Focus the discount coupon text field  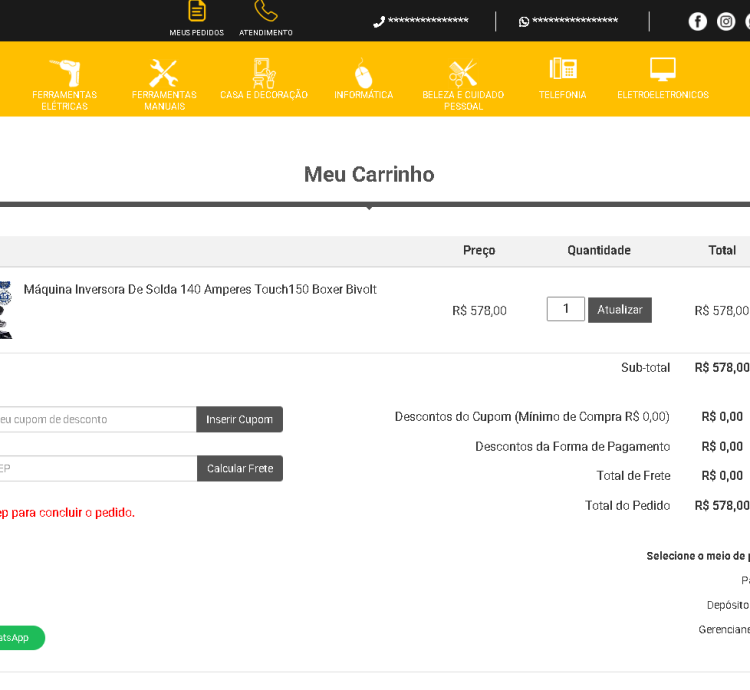coord(97,419)
